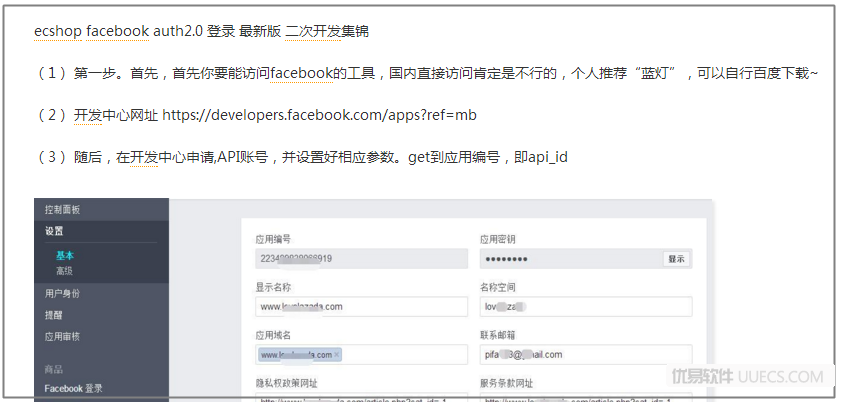
Task: Click the 应用编号 field
Action: coord(361,259)
